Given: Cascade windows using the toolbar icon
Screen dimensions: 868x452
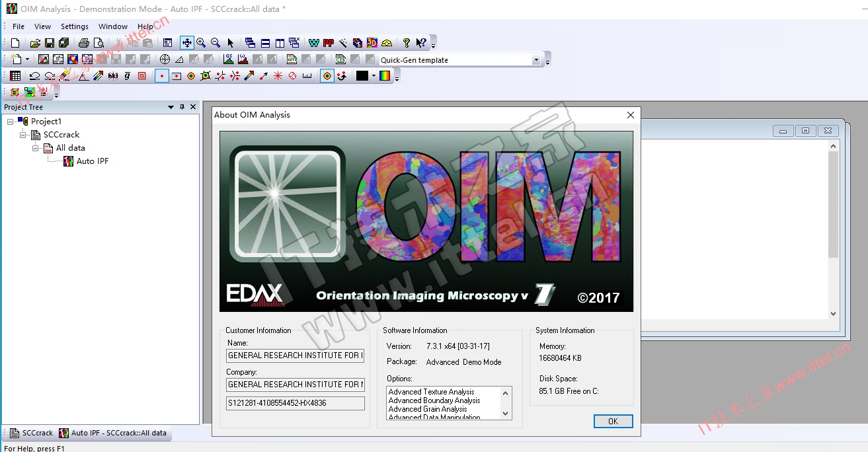Looking at the screenshot, I should point(251,43).
